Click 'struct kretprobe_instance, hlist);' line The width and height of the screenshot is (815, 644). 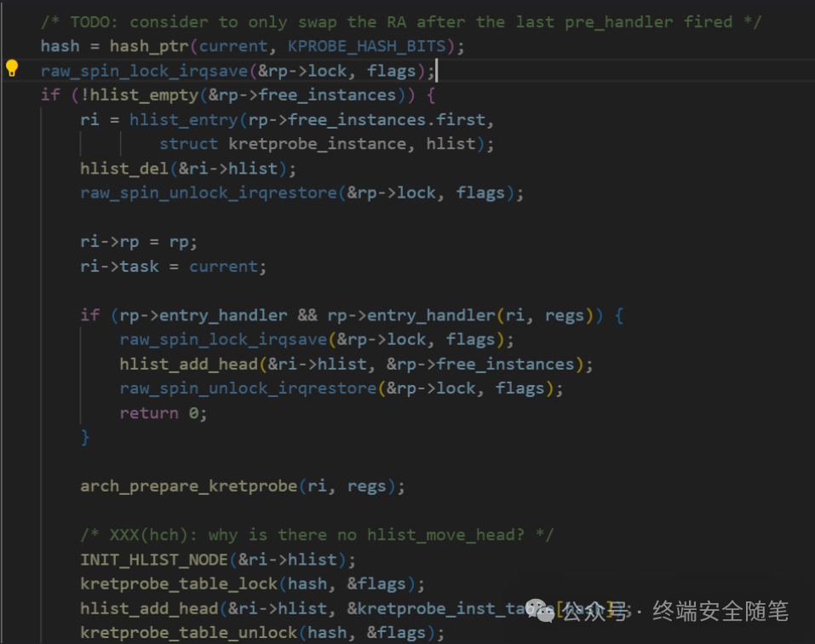(326, 144)
